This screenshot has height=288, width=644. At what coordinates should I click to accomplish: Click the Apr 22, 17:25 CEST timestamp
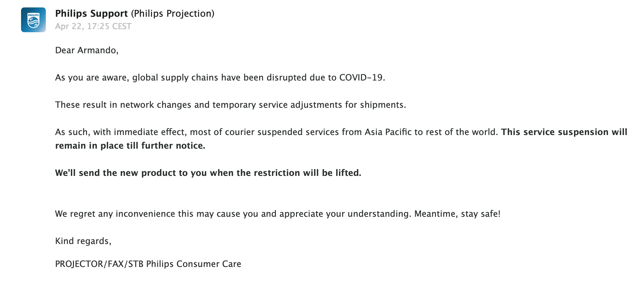click(x=93, y=26)
